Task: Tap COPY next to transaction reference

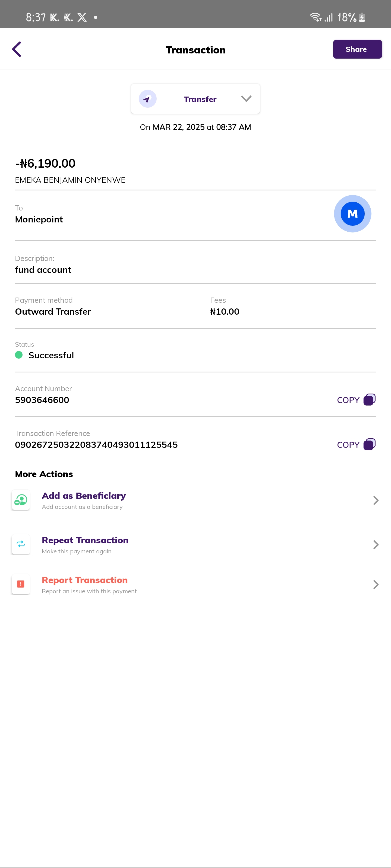Action: click(348, 445)
